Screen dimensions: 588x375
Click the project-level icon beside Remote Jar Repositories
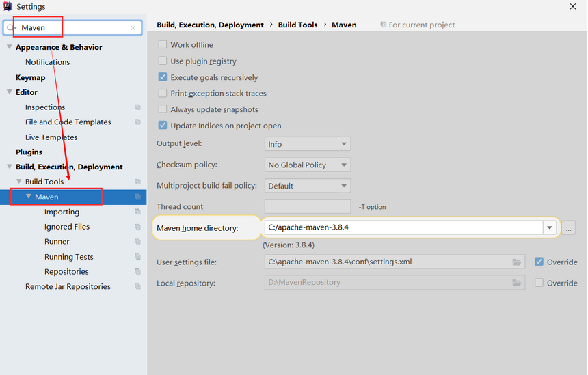137,287
